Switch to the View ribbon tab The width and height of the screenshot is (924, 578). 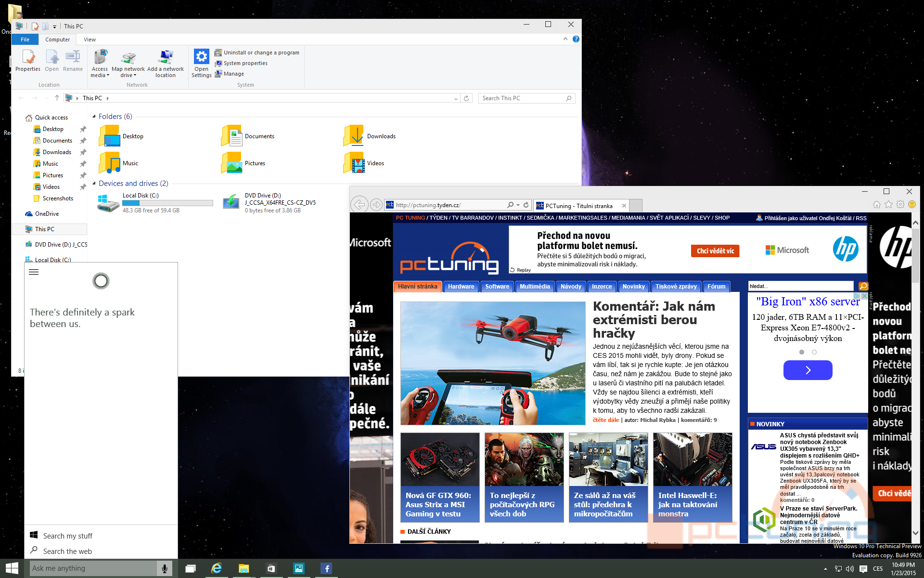point(90,39)
